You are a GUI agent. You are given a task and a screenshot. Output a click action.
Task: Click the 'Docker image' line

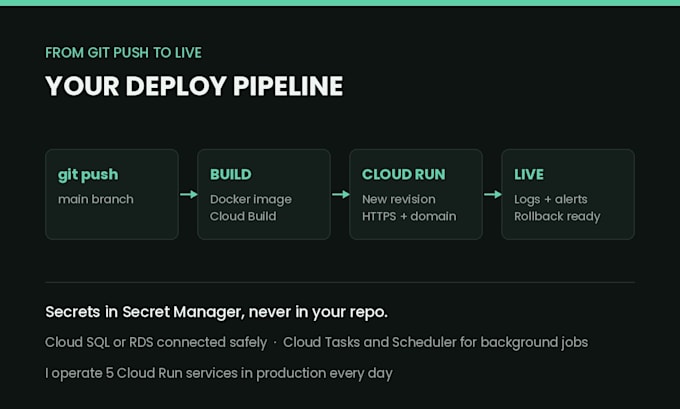(251, 200)
